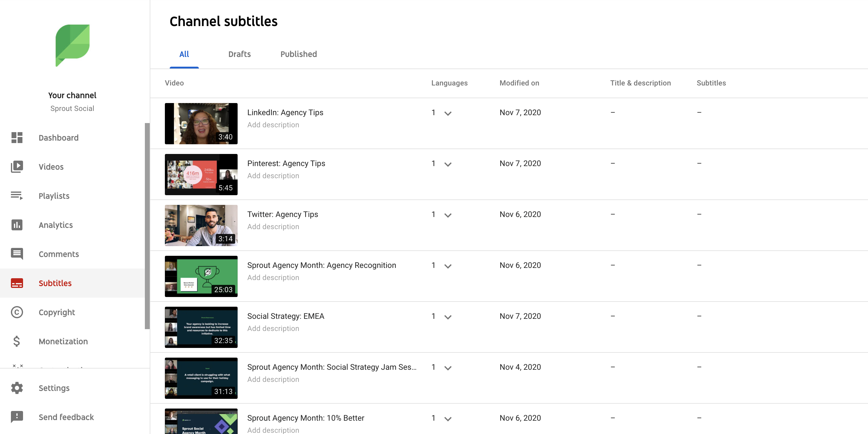868x434 pixels.
Task: Expand languages chevron for Twitter: Agency Tips
Action: [x=447, y=215]
